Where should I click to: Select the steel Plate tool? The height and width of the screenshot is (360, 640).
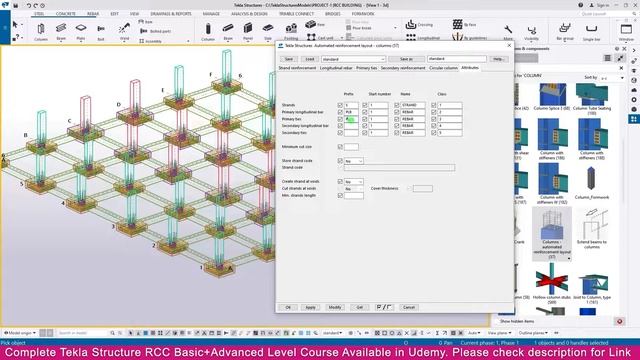point(81,31)
